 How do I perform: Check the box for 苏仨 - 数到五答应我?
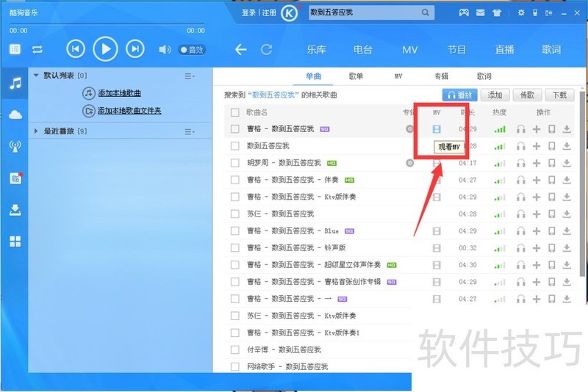tap(234, 214)
